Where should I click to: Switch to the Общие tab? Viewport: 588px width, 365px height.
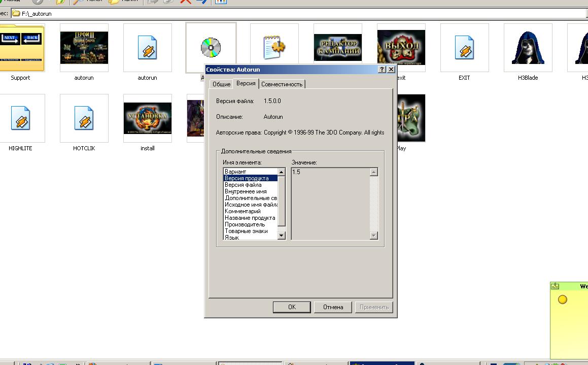[x=221, y=84]
